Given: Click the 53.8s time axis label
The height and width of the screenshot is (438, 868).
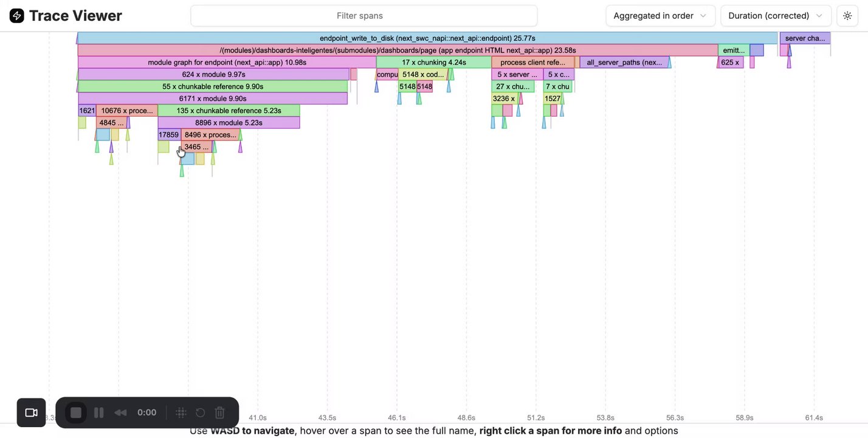Looking at the screenshot, I should (605, 418).
